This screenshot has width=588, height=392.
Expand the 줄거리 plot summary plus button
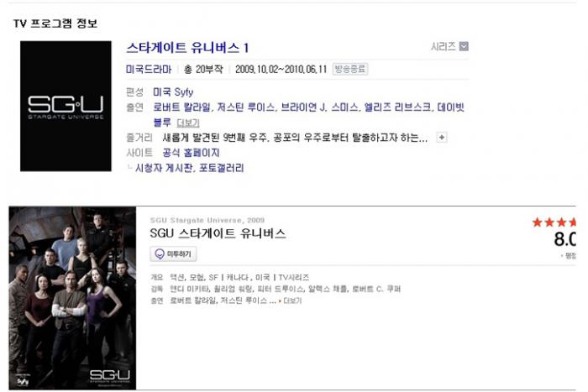point(442,138)
